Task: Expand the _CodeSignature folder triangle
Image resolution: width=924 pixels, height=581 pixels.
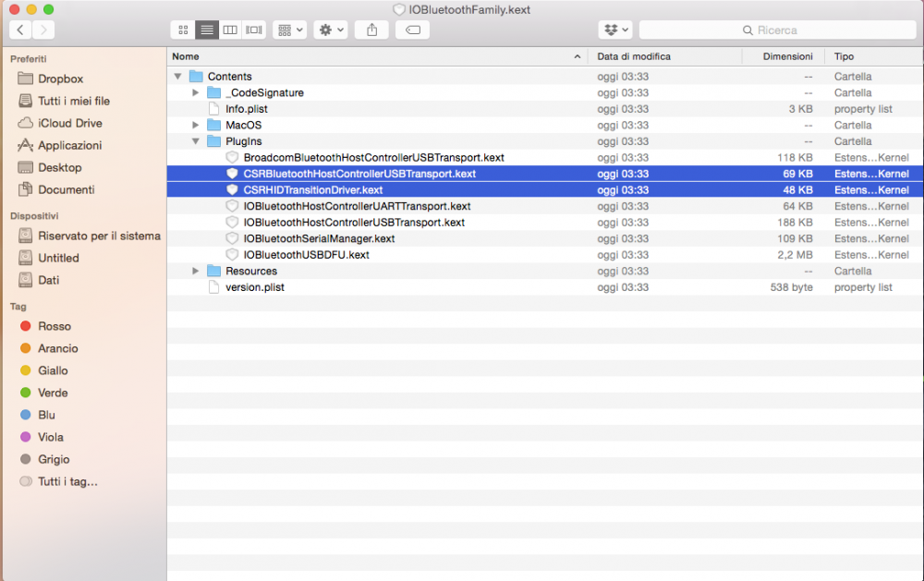Action: (196, 92)
